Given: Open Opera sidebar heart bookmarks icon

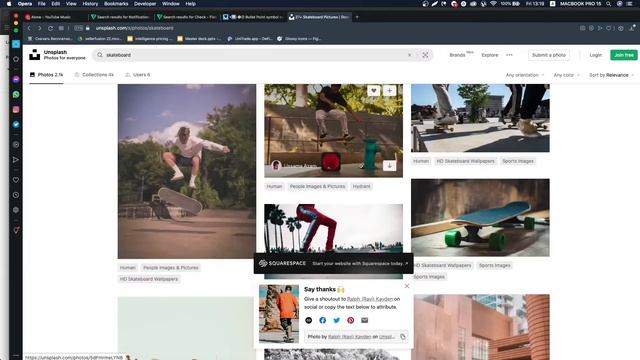Looking at the screenshot, I should 16,180.
